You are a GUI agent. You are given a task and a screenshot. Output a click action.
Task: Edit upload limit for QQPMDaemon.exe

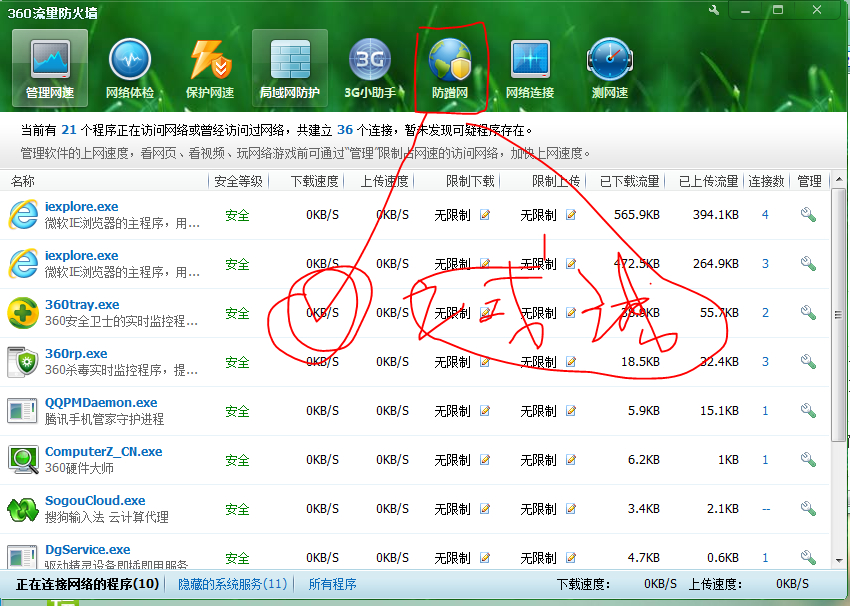coord(571,411)
